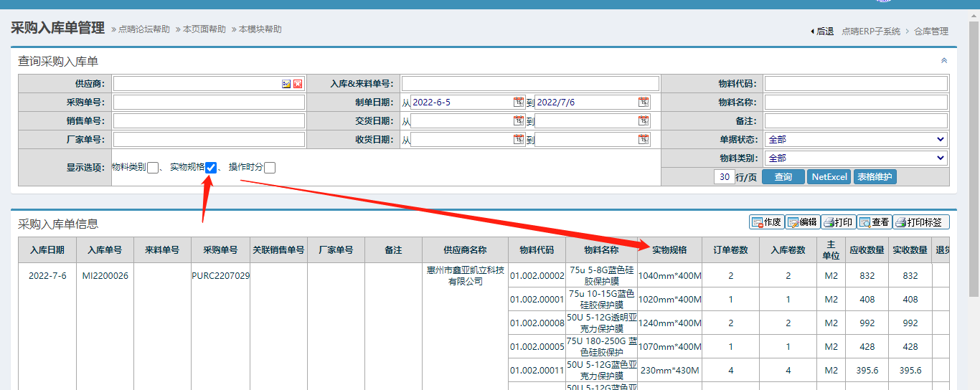Open calendar for 制单日期 start date
The image size is (980, 390).
click(518, 103)
